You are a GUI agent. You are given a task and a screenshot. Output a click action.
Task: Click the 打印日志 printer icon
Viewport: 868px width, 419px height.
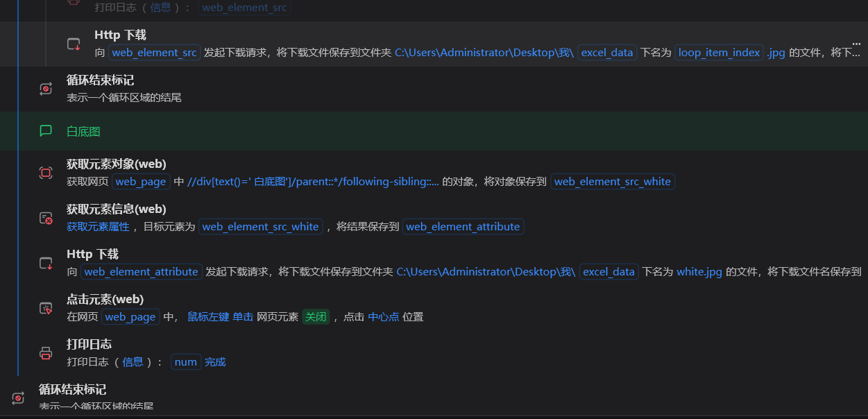[46, 352]
